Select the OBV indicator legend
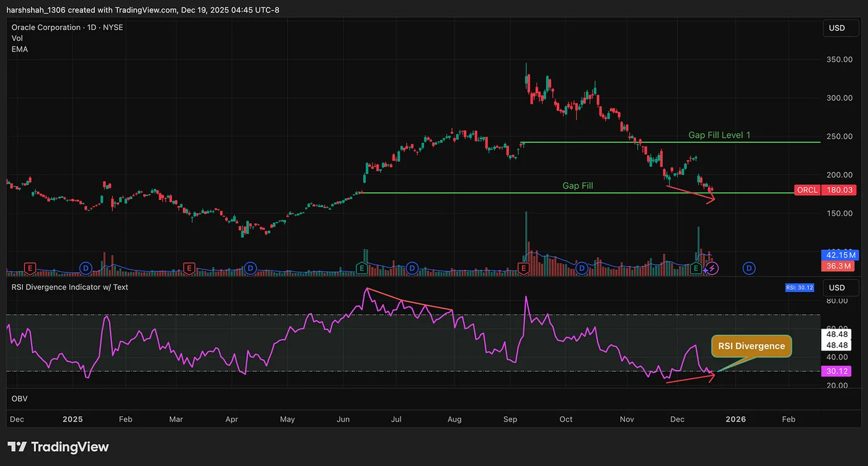The height and width of the screenshot is (466, 868). point(19,398)
